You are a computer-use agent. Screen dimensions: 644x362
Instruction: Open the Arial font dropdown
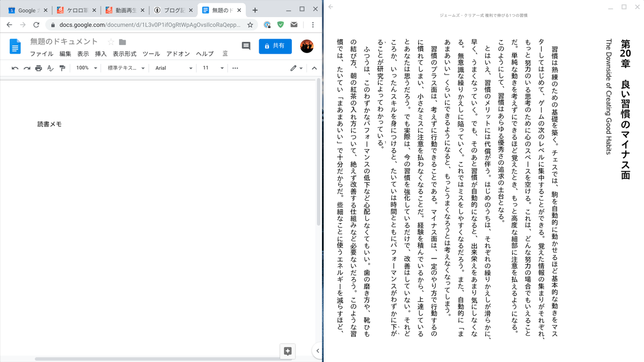(x=174, y=68)
